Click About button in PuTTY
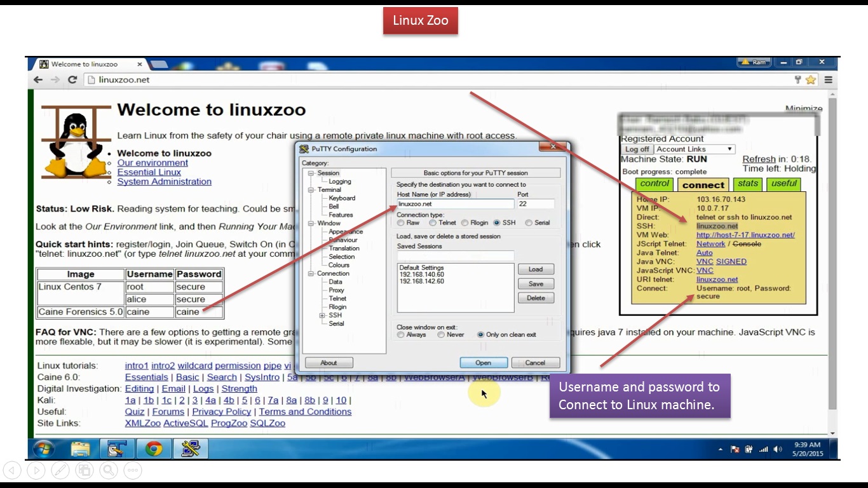Screen dimensions: 868x488 tap(329, 363)
